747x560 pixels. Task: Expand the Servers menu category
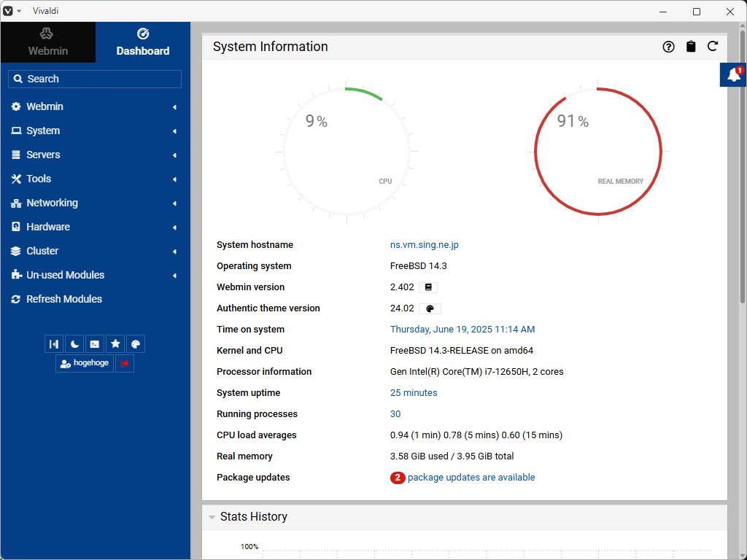[x=95, y=155]
